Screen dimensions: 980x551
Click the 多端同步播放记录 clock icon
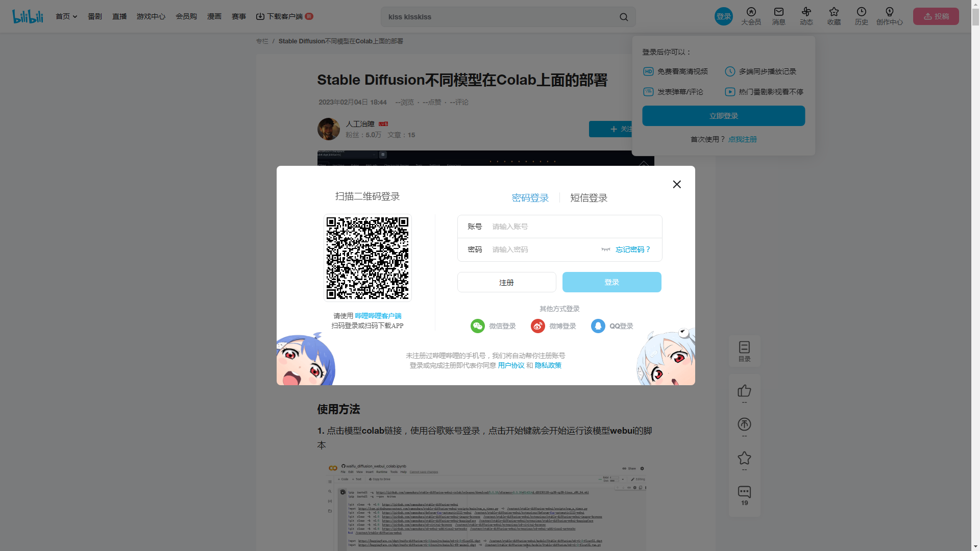tap(730, 71)
